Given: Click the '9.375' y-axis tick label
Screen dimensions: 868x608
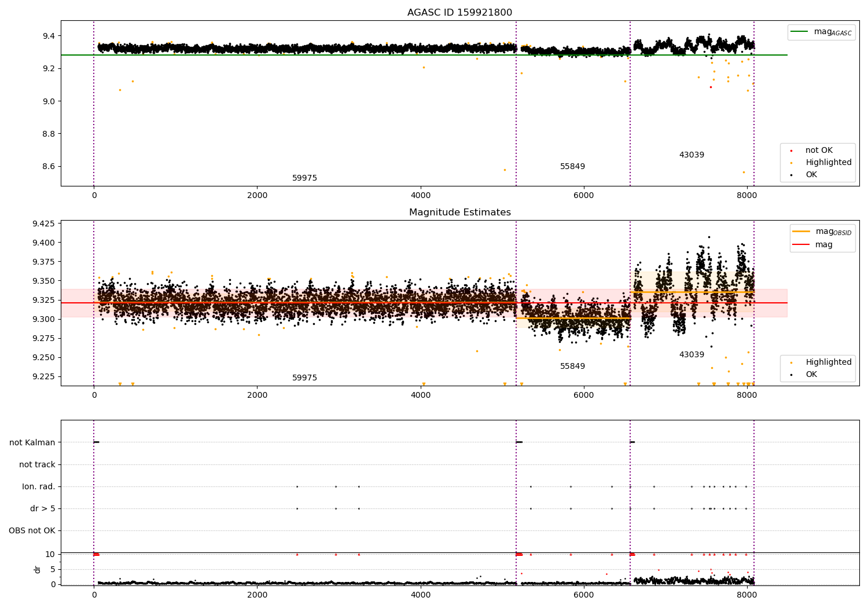Looking at the screenshot, I should 43,262.
